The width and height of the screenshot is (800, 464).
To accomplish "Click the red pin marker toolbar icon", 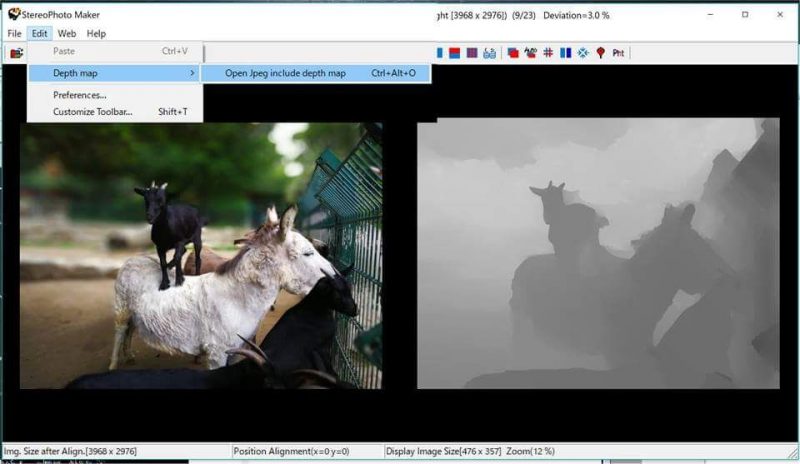I will coord(600,53).
